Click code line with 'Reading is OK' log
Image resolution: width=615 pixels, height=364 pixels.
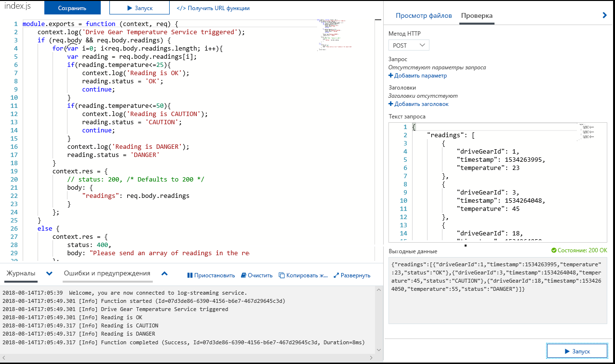coord(136,73)
